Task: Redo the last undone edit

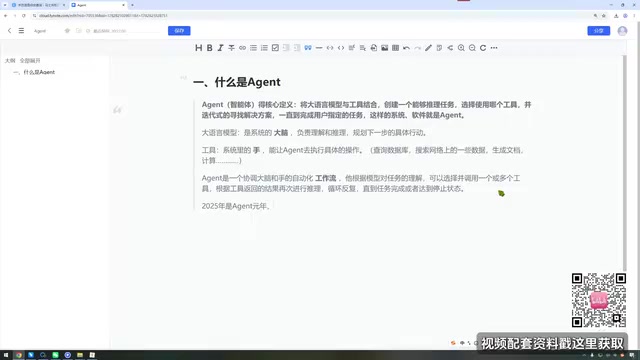Action: [x=417, y=48]
